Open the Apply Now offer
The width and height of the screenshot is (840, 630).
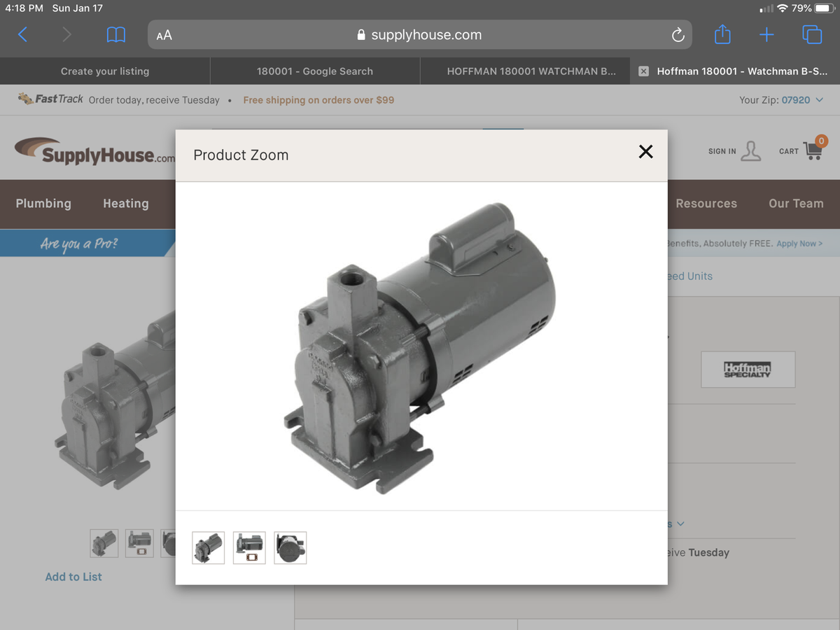799,243
